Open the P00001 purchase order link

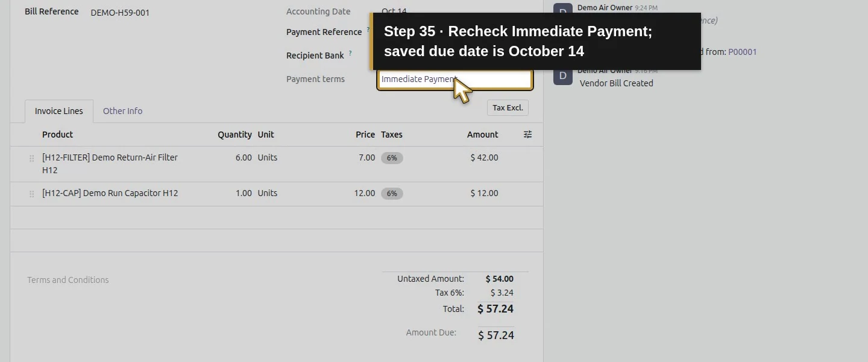pos(742,52)
